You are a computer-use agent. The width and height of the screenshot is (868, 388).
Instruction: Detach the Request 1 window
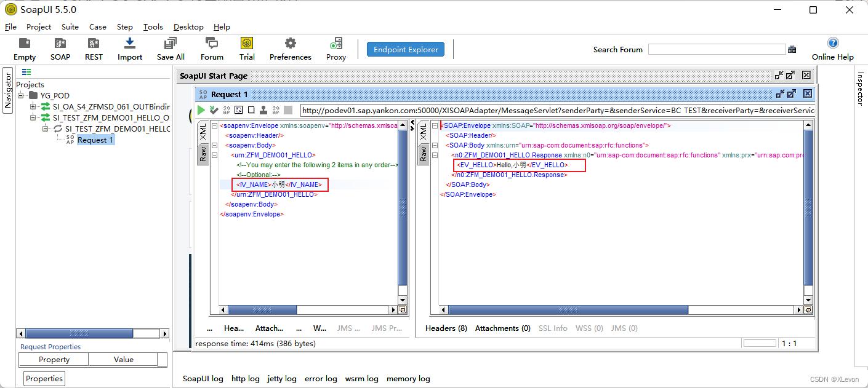[780, 94]
